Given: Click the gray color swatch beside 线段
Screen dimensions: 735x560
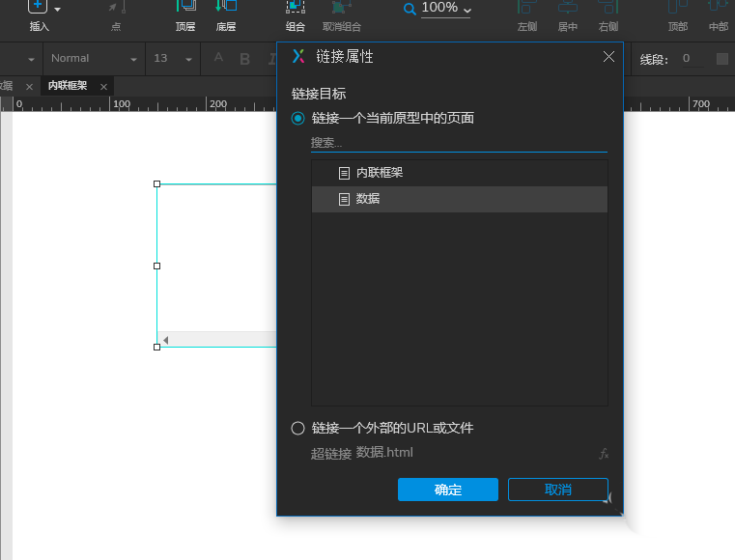Looking at the screenshot, I should (721, 59).
